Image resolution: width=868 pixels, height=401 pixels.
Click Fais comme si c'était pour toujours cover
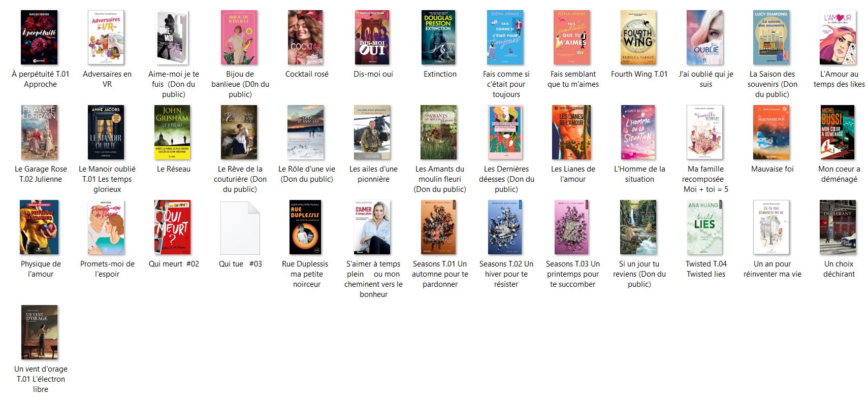point(506,38)
